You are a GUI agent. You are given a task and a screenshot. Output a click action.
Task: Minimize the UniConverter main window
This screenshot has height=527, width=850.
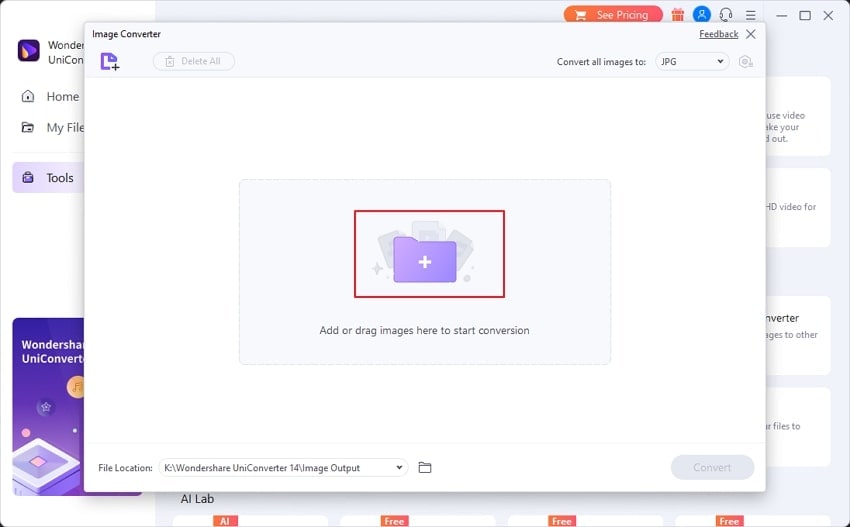pos(781,15)
